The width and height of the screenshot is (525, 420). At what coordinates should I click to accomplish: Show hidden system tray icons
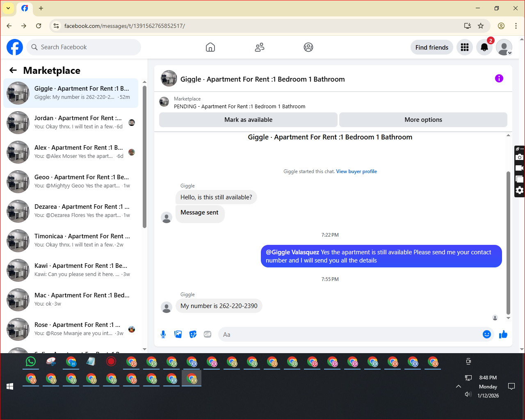click(459, 386)
